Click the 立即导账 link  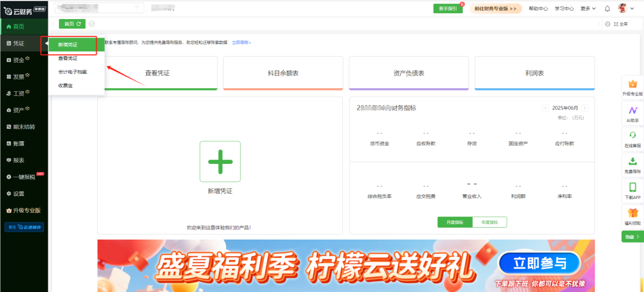pos(241,42)
